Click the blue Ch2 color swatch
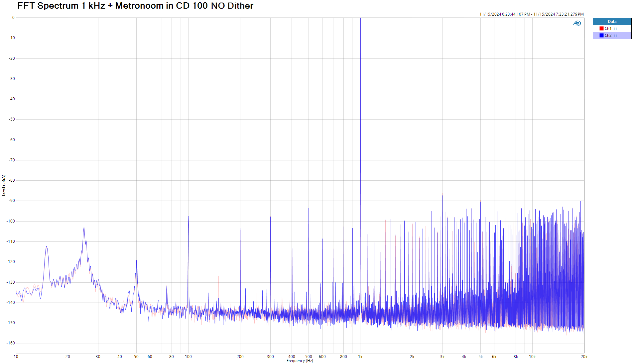The width and height of the screenshot is (633, 364). (x=601, y=36)
